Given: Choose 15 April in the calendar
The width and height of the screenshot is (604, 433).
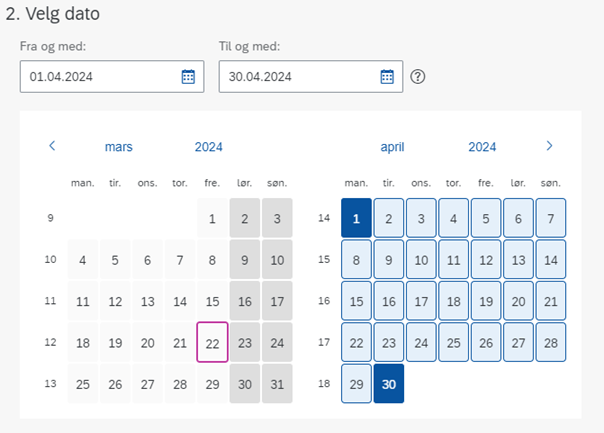Looking at the screenshot, I should [356, 301].
